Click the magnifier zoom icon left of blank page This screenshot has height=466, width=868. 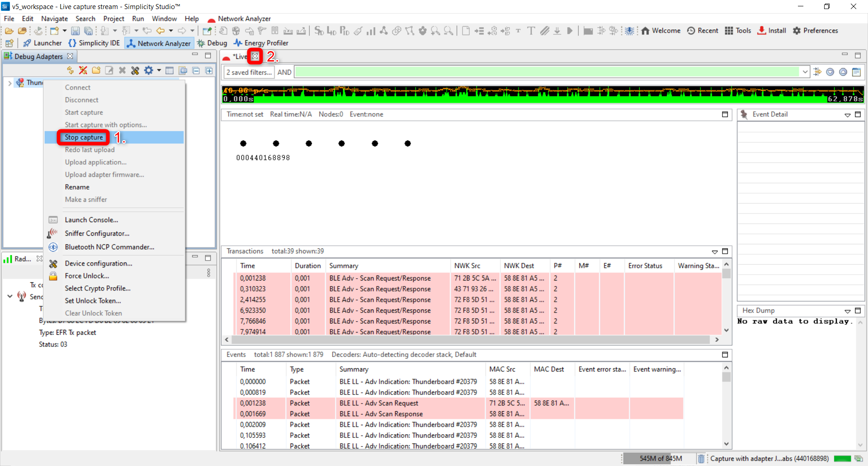(448, 31)
